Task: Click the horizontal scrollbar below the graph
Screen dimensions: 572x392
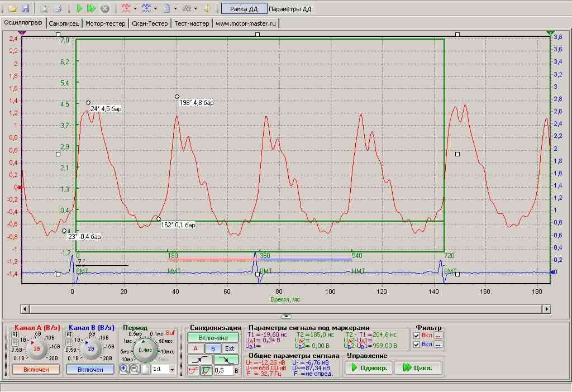Action: pos(285,308)
